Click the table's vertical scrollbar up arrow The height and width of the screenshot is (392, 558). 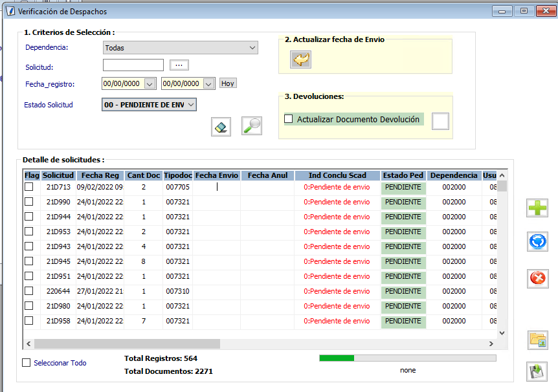(x=502, y=175)
